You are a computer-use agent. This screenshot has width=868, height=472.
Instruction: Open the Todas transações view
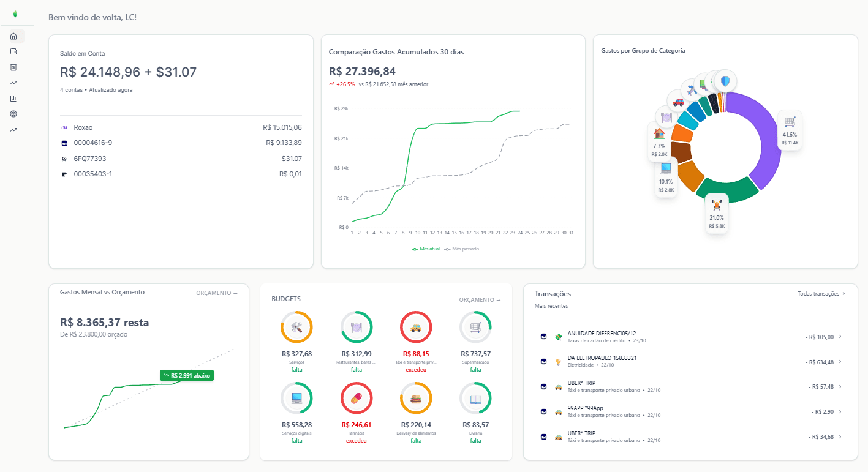point(820,293)
